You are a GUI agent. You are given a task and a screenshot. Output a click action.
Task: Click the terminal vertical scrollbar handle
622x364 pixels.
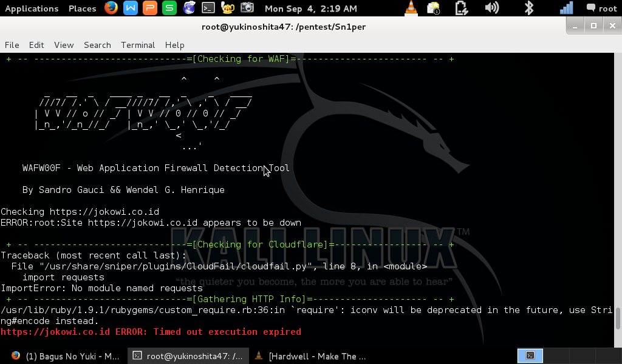[618, 318]
